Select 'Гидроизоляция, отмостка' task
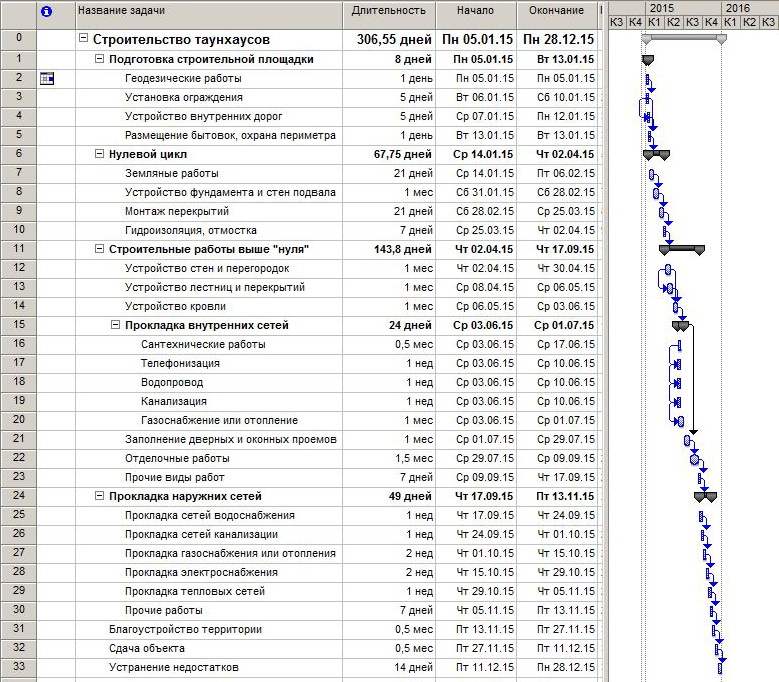This screenshot has height=682, width=779. pyautogui.click(x=191, y=230)
